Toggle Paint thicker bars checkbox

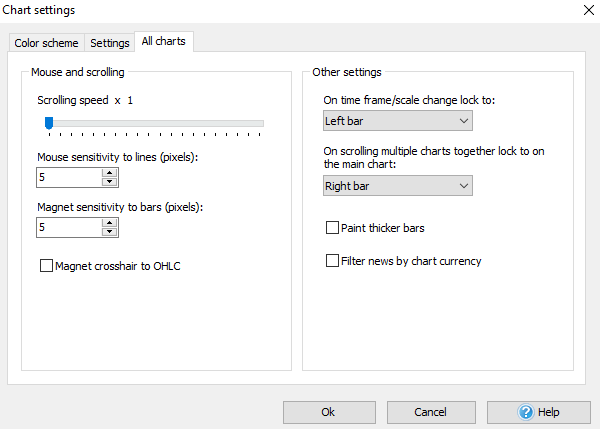[332, 228]
